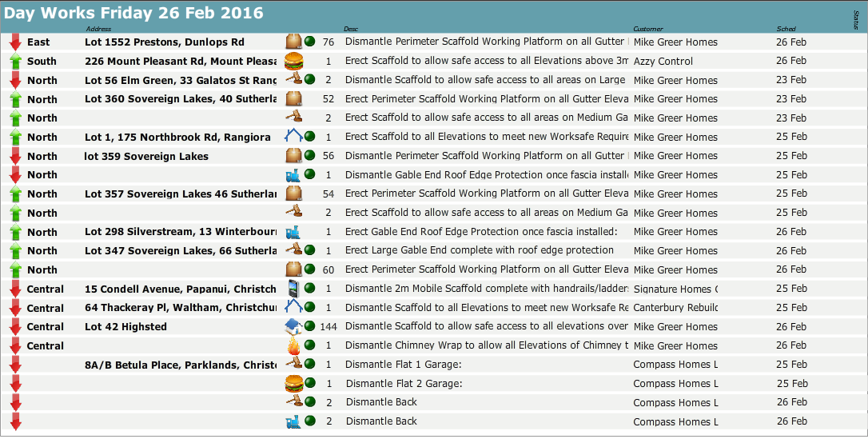This screenshot has width=868, height=439.
Task: Click the Compass Homes cell in Dismantle Flat 2 Garage row
Action: (x=675, y=383)
